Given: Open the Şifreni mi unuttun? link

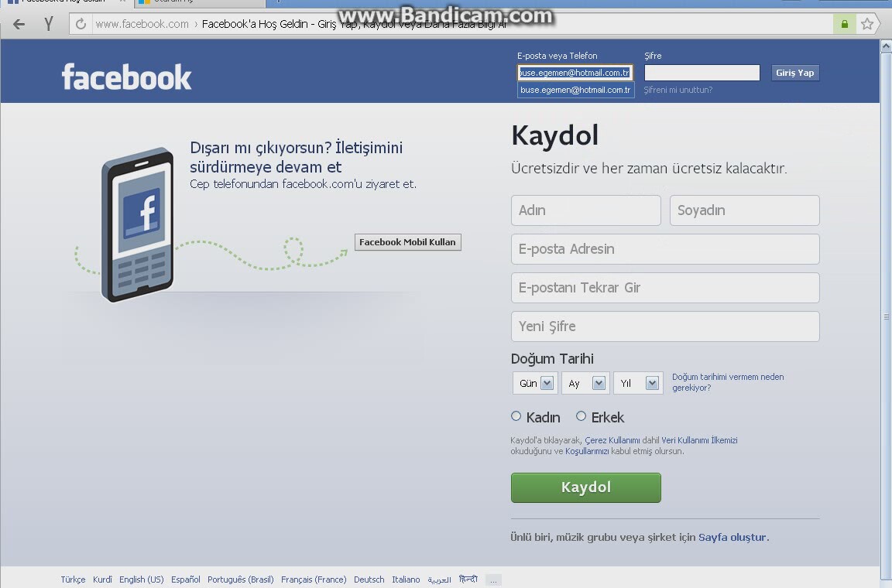Looking at the screenshot, I should tap(678, 90).
